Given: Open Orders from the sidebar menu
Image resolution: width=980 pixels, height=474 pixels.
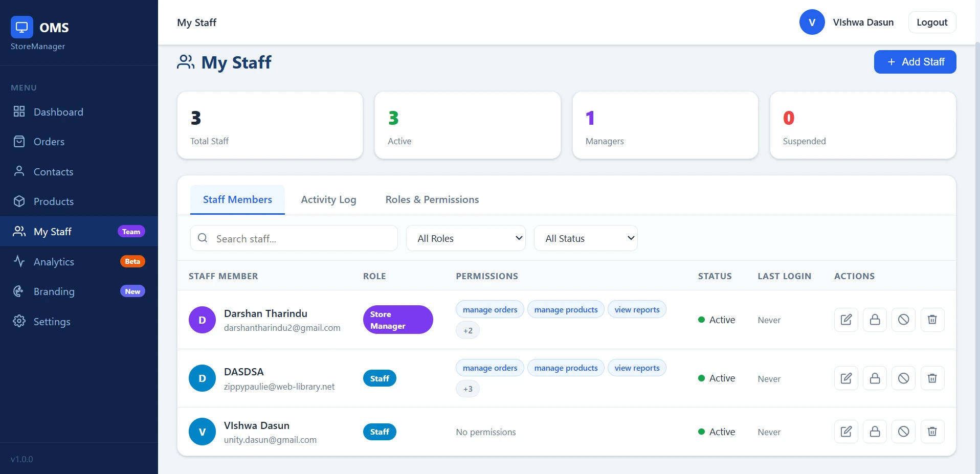Looking at the screenshot, I should pyautogui.click(x=79, y=142).
